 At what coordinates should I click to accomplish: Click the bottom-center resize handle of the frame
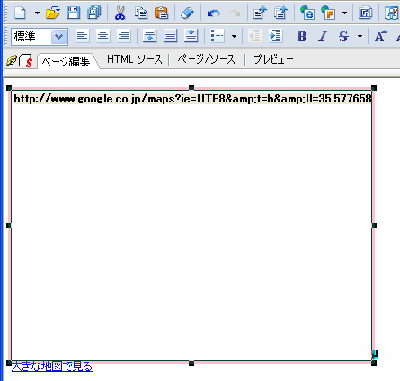(x=191, y=363)
